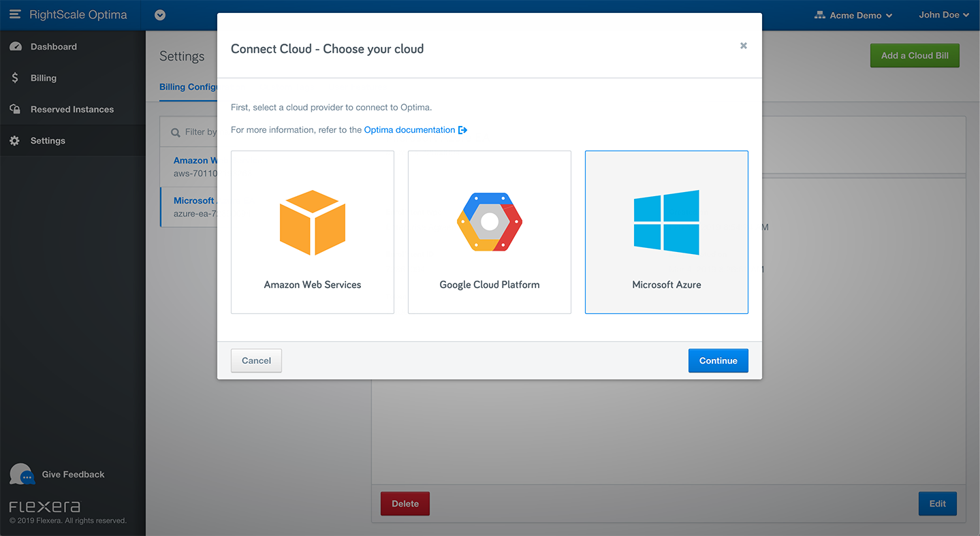This screenshot has height=536, width=980.
Task: Click the Filter search field in Settings
Action: click(189, 132)
